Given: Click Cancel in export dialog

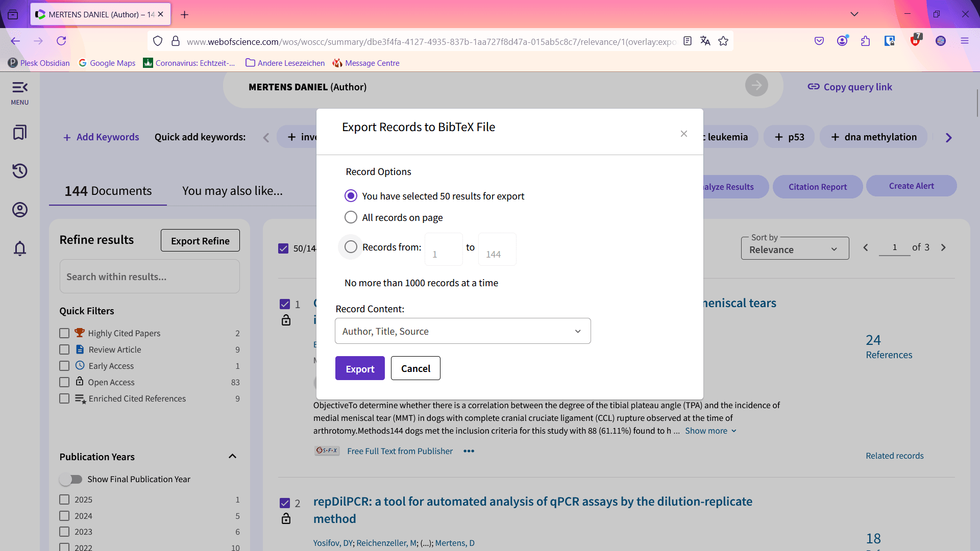Looking at the screenshot, I should click(x=415, y=368).
